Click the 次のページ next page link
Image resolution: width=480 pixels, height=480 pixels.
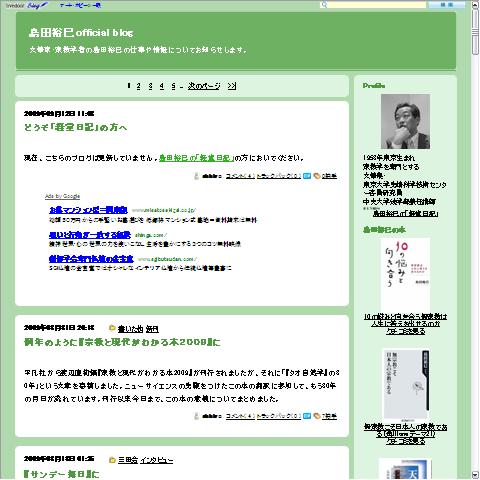[204, 86]
